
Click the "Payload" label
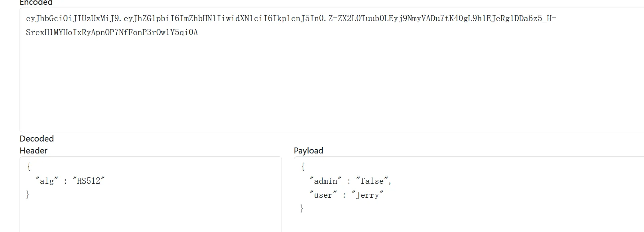308,151
